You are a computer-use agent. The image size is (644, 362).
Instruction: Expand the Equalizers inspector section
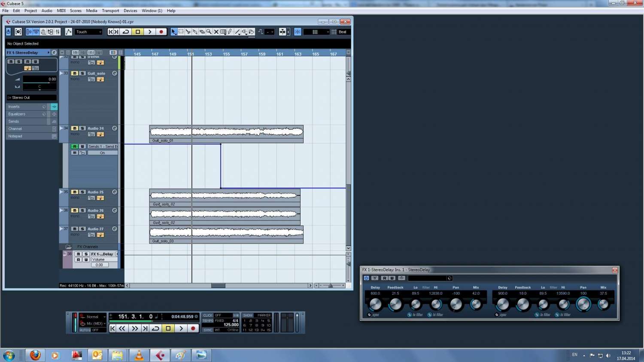click(26, 114)
